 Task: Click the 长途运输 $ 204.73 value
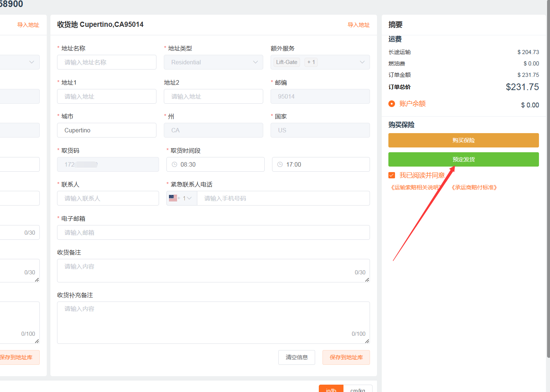(528, 52)
